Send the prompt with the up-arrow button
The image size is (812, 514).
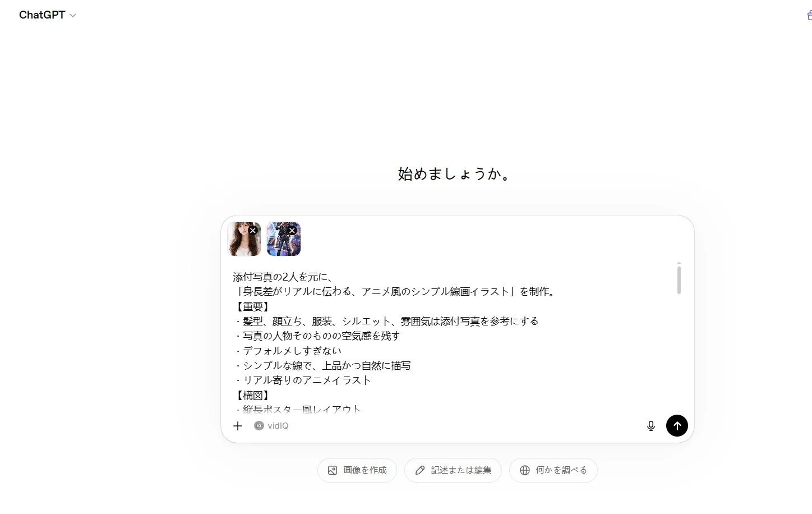pyautogui.click(x=677, y=425)
